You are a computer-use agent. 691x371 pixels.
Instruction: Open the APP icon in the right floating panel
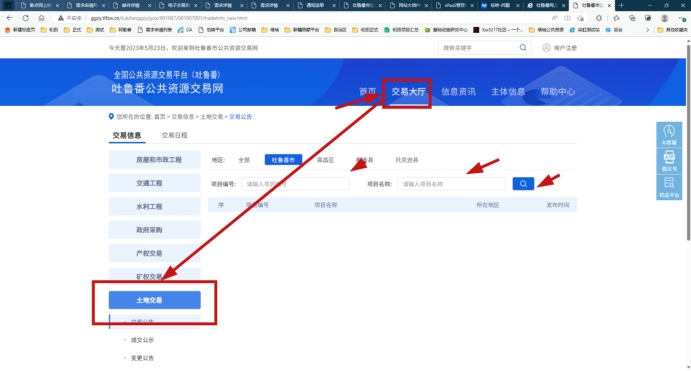pos(669,161)
